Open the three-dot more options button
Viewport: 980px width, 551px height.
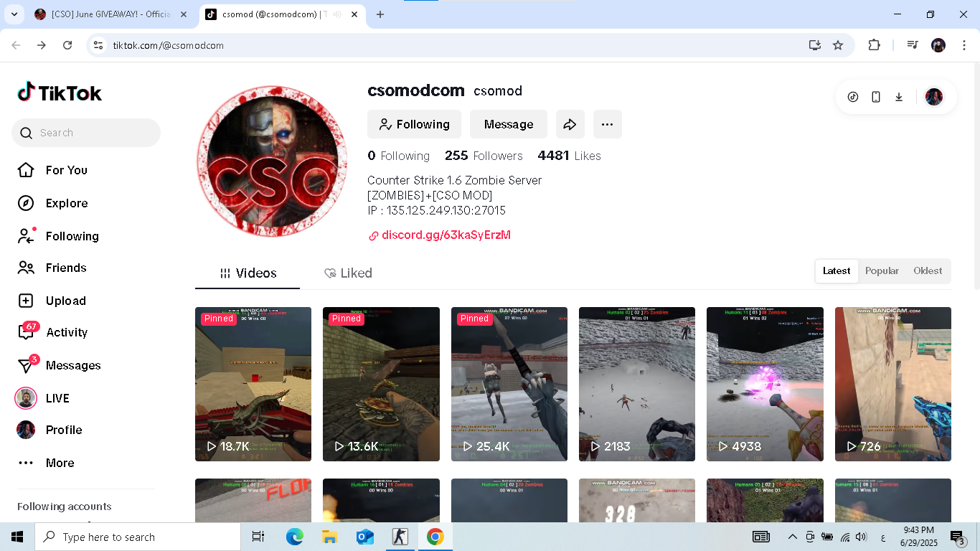click(607, 124)
